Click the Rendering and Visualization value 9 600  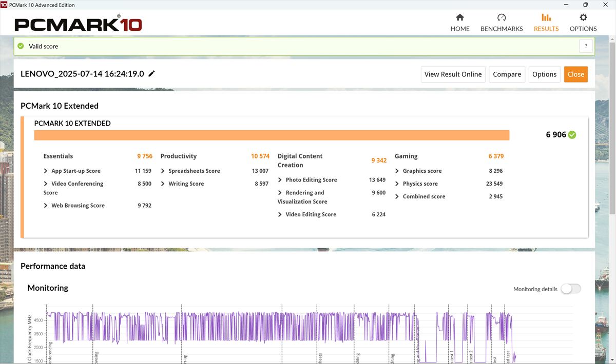[379, 193]
